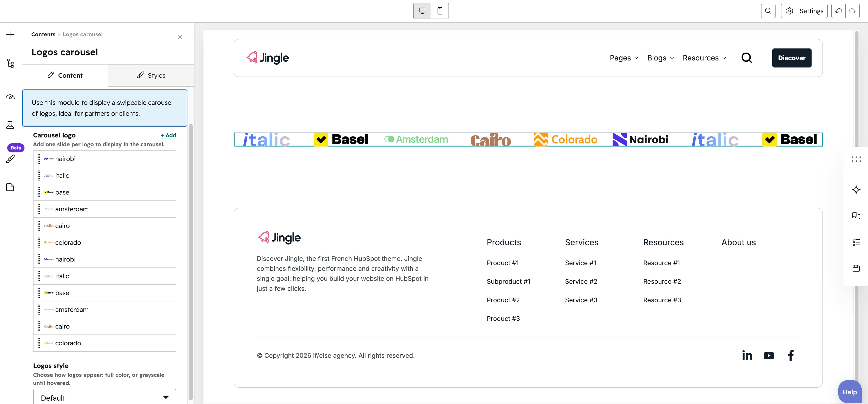Click the undo arrow button
The width and height of the screenshot is (868, 404).
coord(838,11)
